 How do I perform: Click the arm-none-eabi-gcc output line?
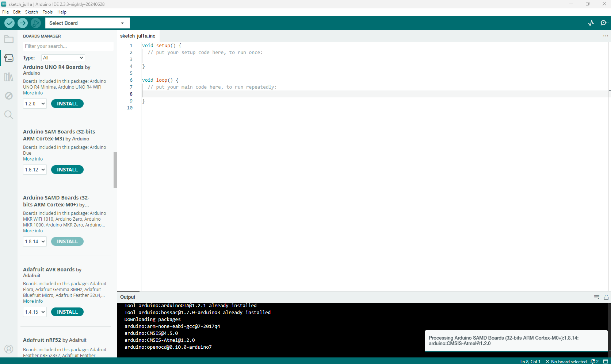pos(172,326)
